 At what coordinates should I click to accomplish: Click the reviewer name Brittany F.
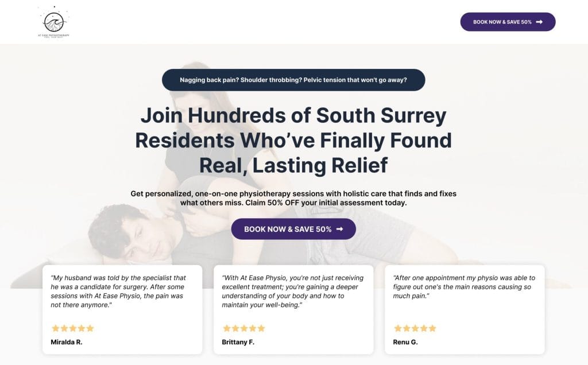click(x=238, y=342)
